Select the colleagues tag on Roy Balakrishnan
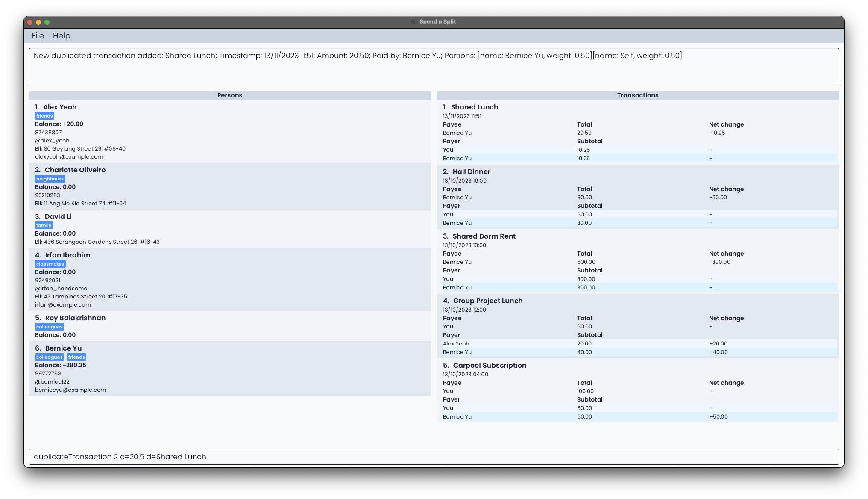The height and width of the screenshot is (499, 868). pos(49,327)
